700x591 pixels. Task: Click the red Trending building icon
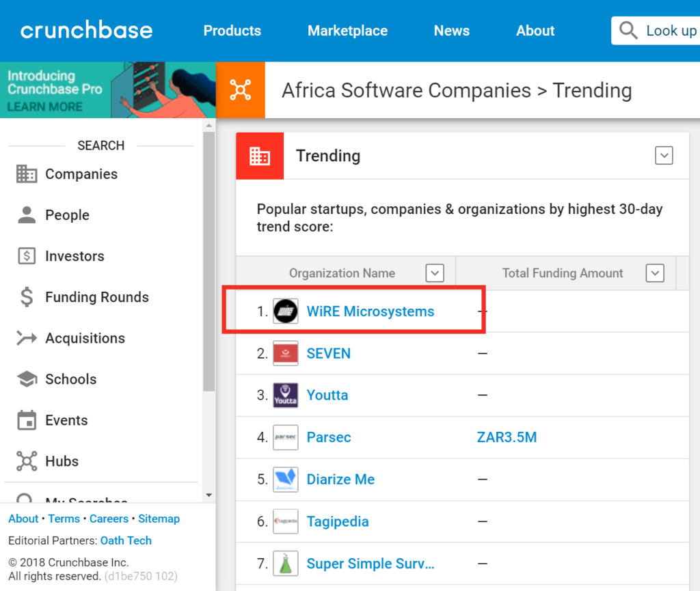pos(260,156)
